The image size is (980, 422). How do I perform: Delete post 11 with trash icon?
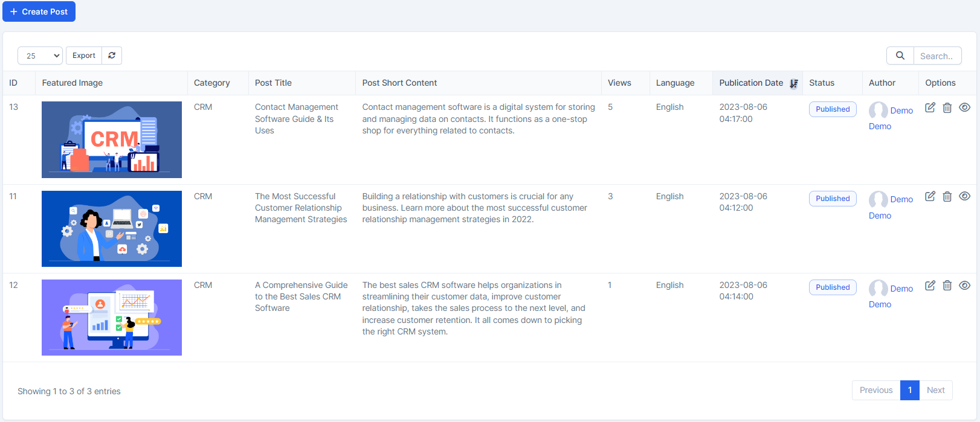click(947, 196)
